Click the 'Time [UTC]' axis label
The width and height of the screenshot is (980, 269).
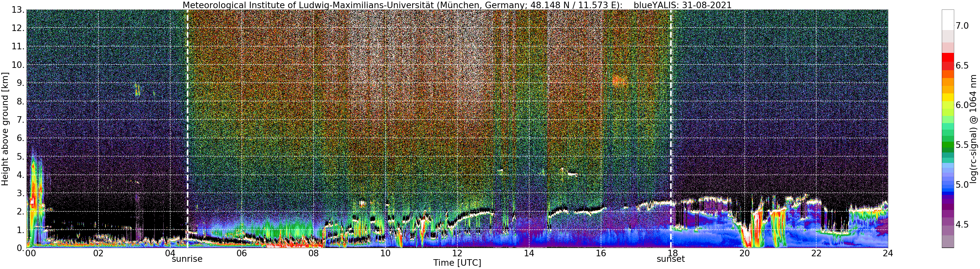[457, 262]
